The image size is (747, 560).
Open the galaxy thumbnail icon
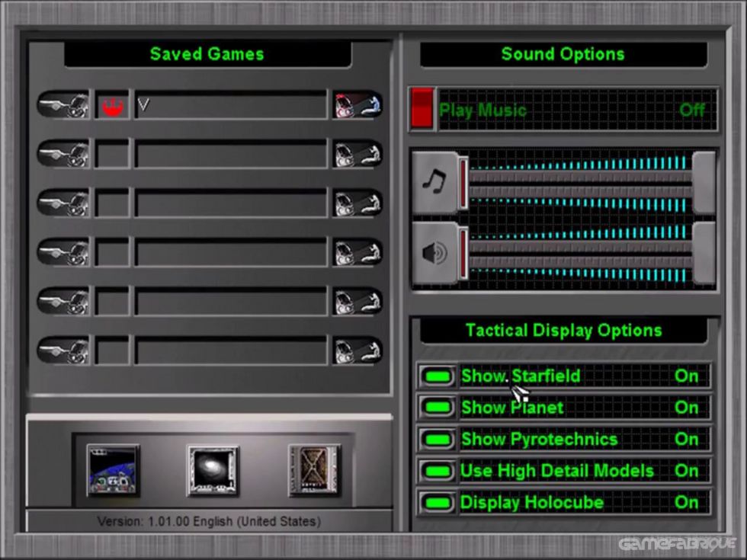[213, 471]
